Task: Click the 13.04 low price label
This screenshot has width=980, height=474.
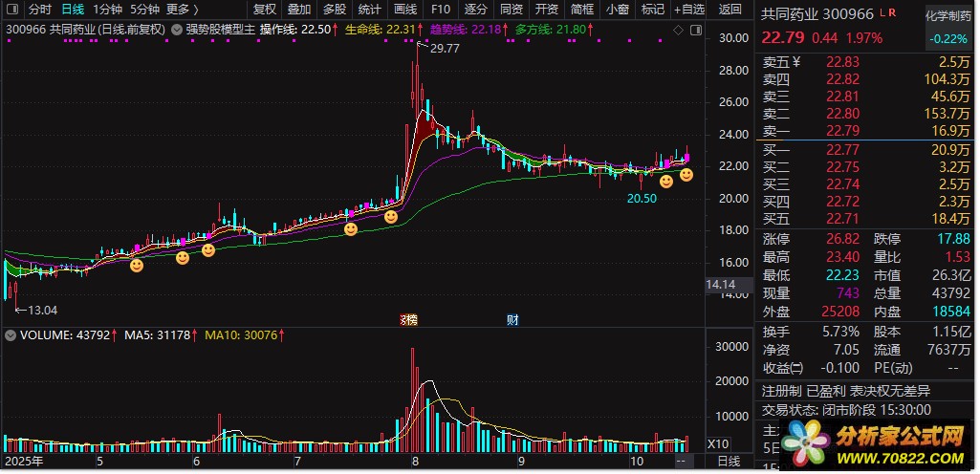Action: [x=43, y=310]
